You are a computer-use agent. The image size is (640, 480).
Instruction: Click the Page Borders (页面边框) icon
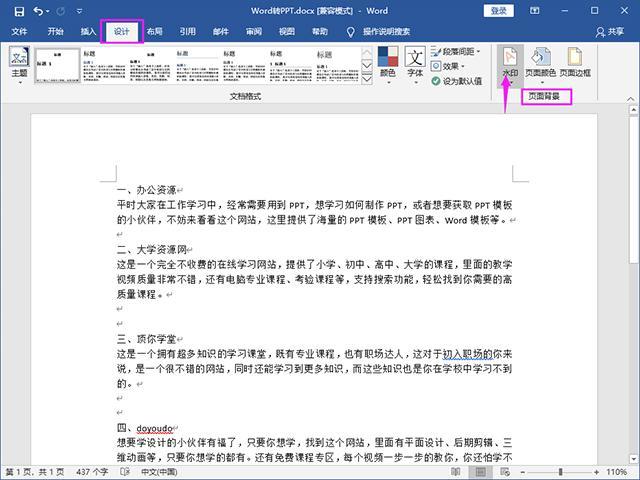click(x=575, y=57)
